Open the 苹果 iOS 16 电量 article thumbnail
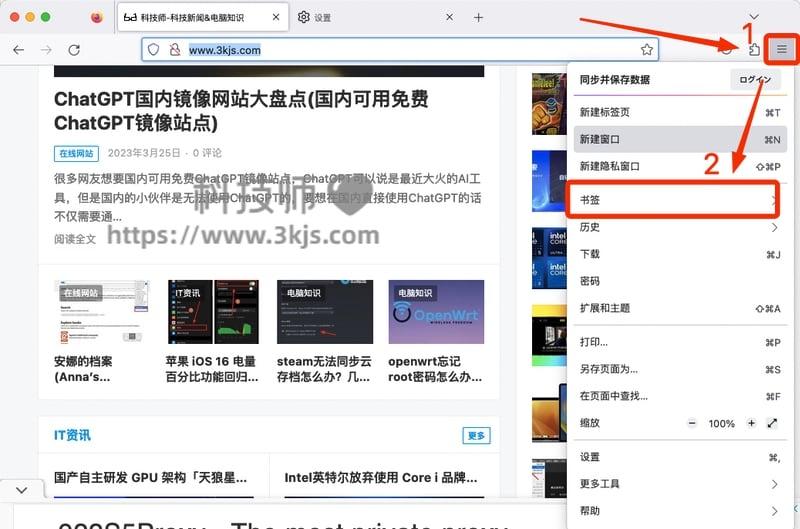This screenshot has height=529, width=800. [213, 312]
